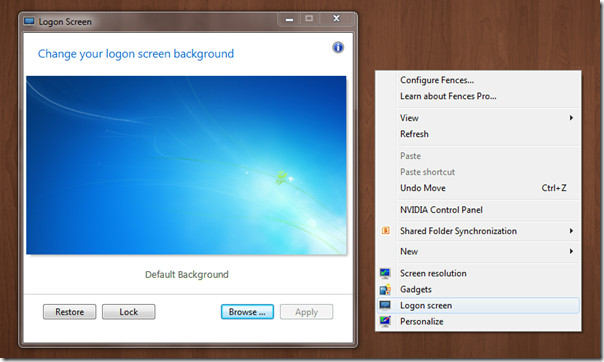The image size is (604, 362).
Task: Expand the View submenu arrow
Action: tap(571, 117)
